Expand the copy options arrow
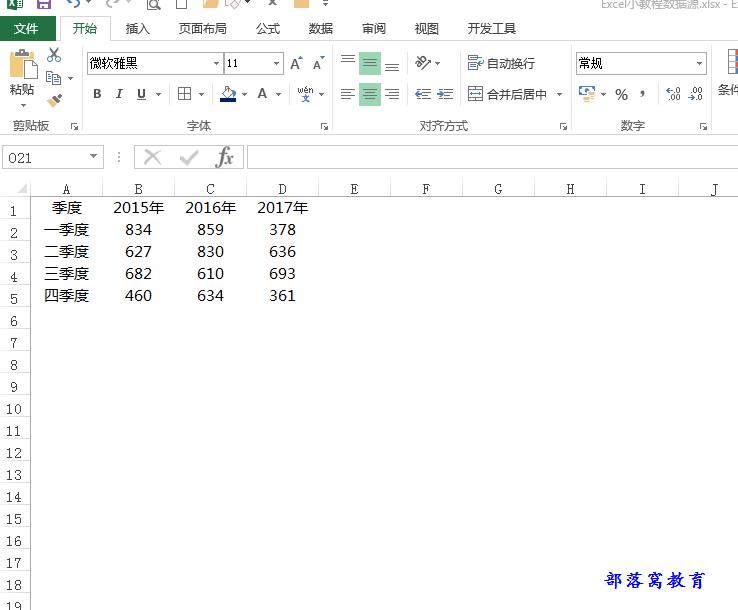This screenshot has width=738, height=610. (71, 78)
